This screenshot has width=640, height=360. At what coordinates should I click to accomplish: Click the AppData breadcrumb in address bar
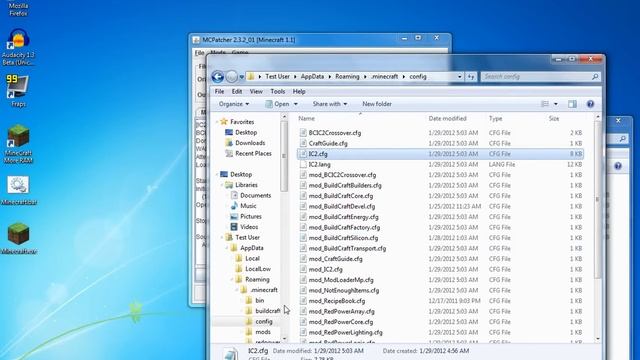(312, 77)
